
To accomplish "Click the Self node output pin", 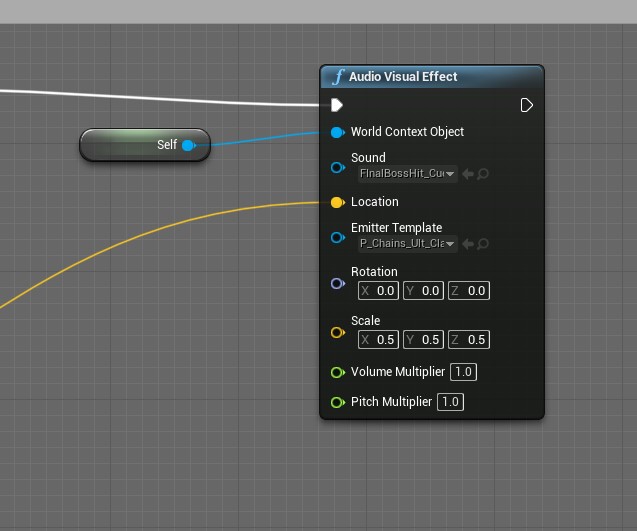I will [188, 145].
